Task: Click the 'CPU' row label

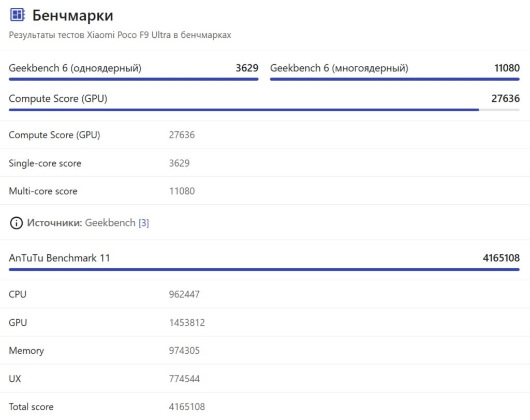Action: click(18, 294)
